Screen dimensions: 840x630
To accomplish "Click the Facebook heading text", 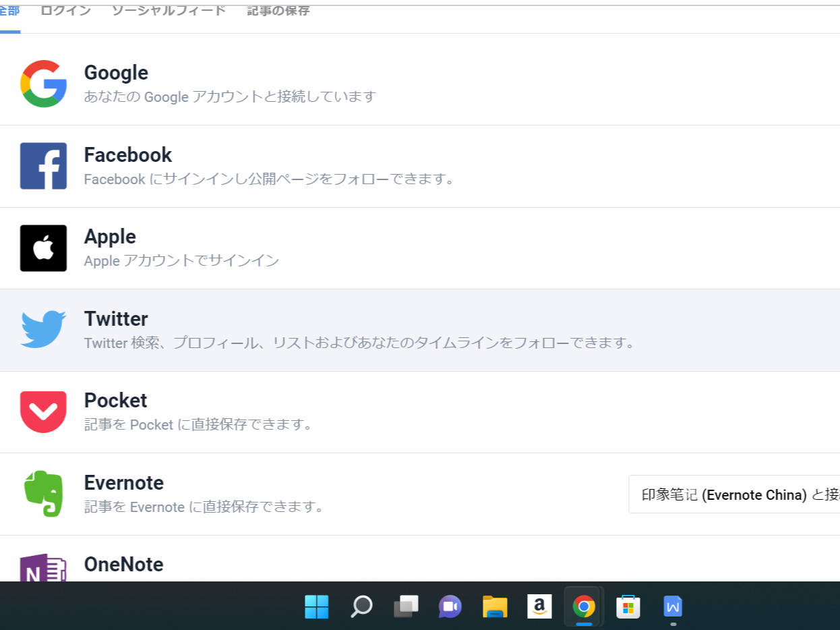I will (x=128, y=154).
